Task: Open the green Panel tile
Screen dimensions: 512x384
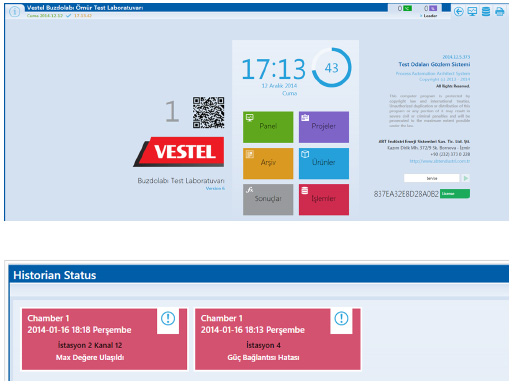Action: 268,127
